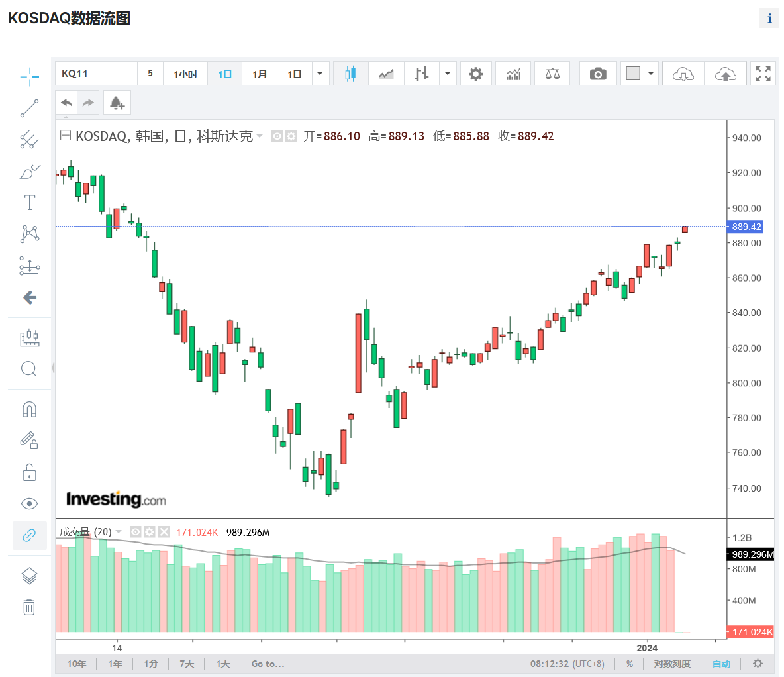Switch to the 1月 interval tab

pyautogui.click(x=260, y=74)
